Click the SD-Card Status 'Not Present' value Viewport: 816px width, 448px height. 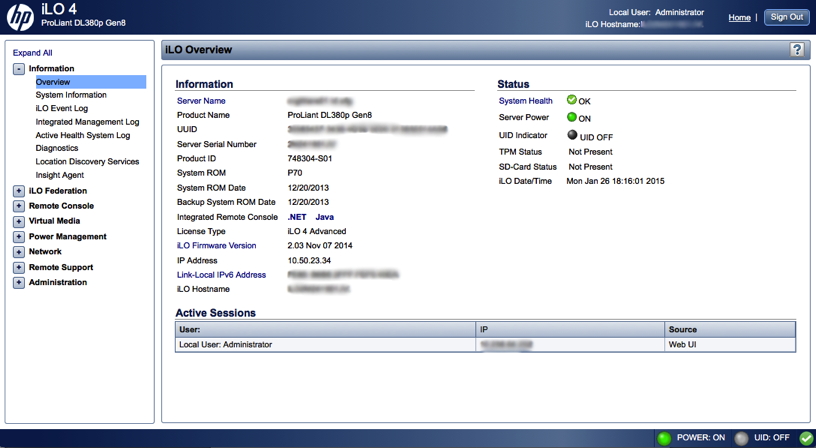click(x=590, y=167)
